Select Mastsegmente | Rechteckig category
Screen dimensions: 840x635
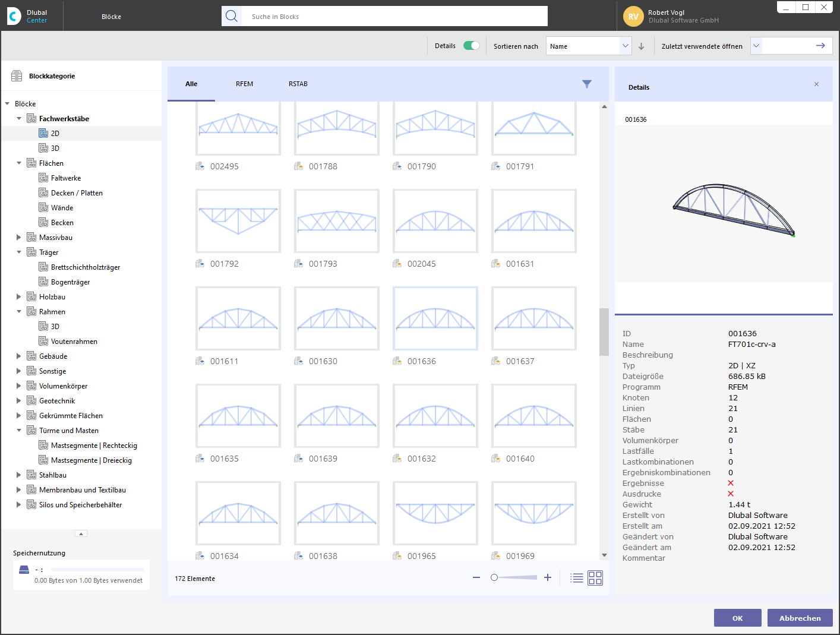point(94,446)
